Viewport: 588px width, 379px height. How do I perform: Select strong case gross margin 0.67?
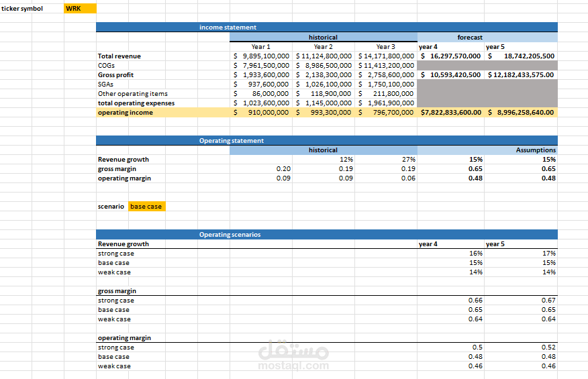pos(521,301)
